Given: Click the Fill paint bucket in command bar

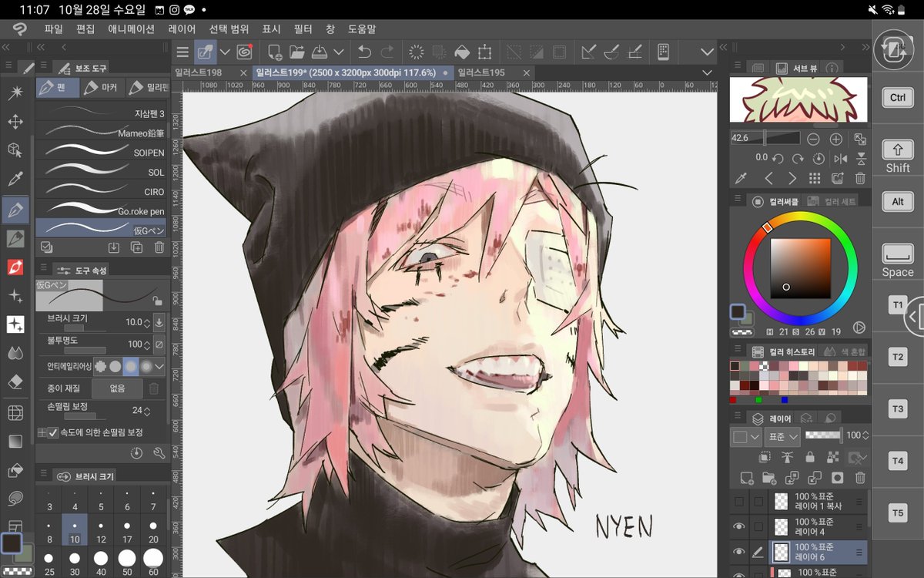Looking at the screenshot, I should pyautogui.click(x=462, y=52).
